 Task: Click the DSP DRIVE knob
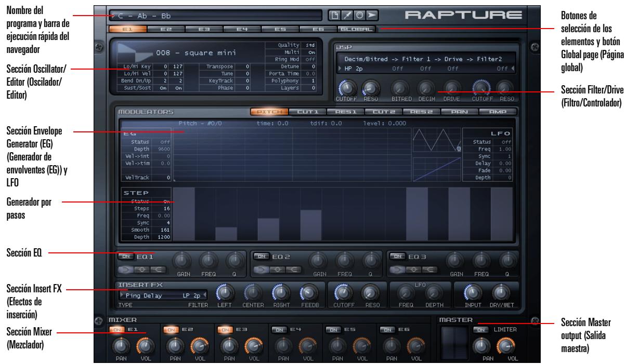coord(452,88)
